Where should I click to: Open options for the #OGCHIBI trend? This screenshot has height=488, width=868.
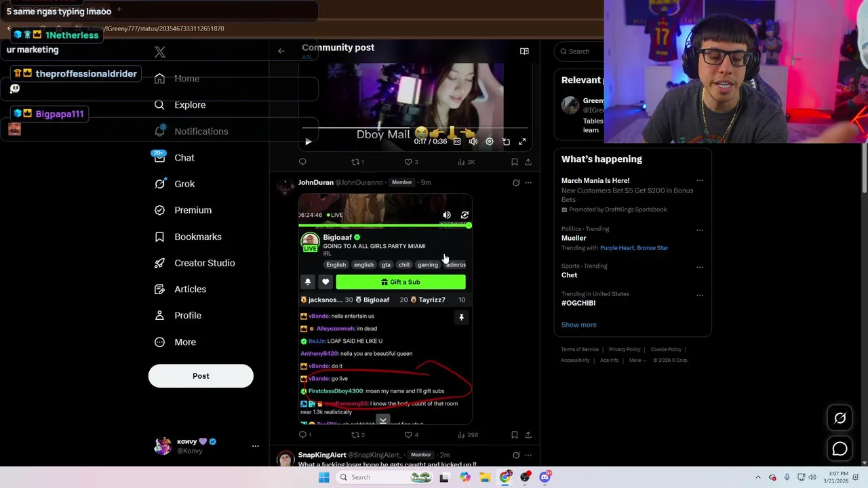[x=700, y=295]
